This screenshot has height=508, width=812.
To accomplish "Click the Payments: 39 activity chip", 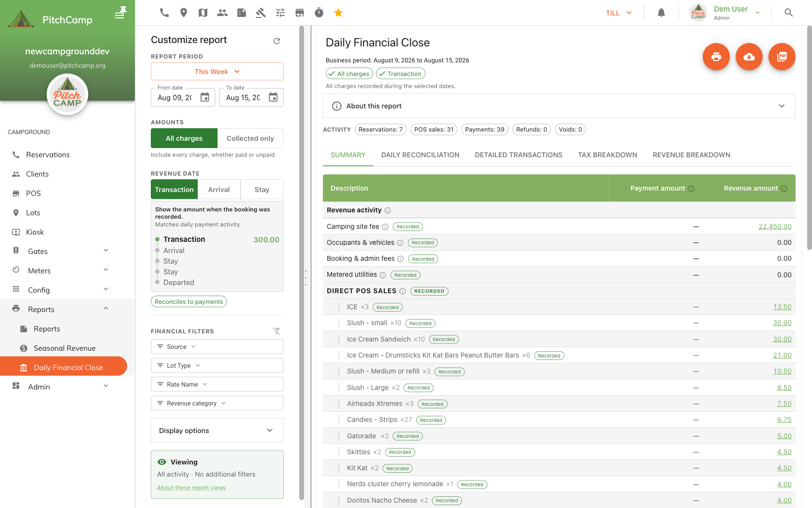I will point(485,129).
